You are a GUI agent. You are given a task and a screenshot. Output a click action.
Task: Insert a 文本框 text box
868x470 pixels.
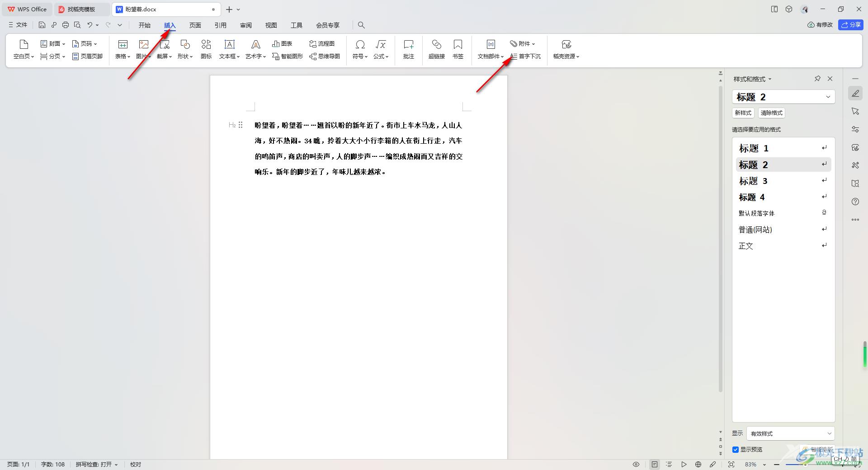coord(229,50)
